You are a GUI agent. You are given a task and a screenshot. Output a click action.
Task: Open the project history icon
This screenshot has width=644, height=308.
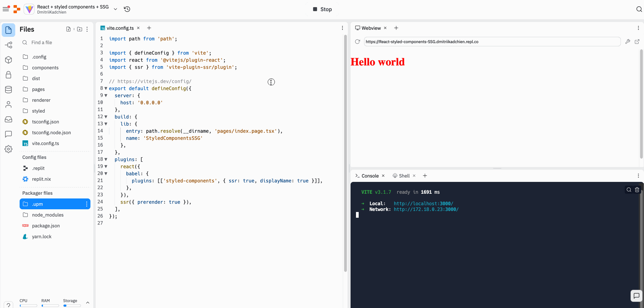coord(127,9)
